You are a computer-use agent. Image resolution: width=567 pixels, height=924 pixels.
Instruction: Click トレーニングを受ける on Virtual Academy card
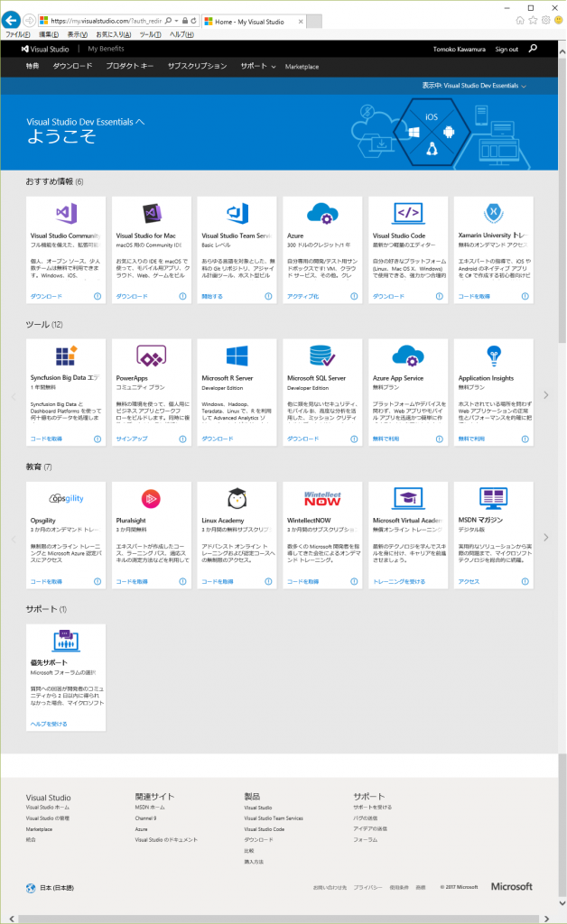pos(399,582)
